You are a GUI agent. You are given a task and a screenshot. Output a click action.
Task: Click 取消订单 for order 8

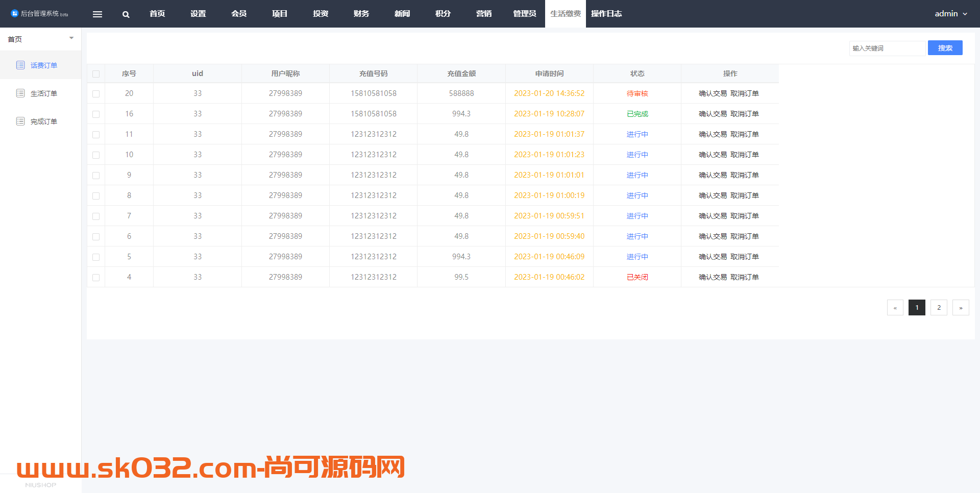click(x=745, y=195)
